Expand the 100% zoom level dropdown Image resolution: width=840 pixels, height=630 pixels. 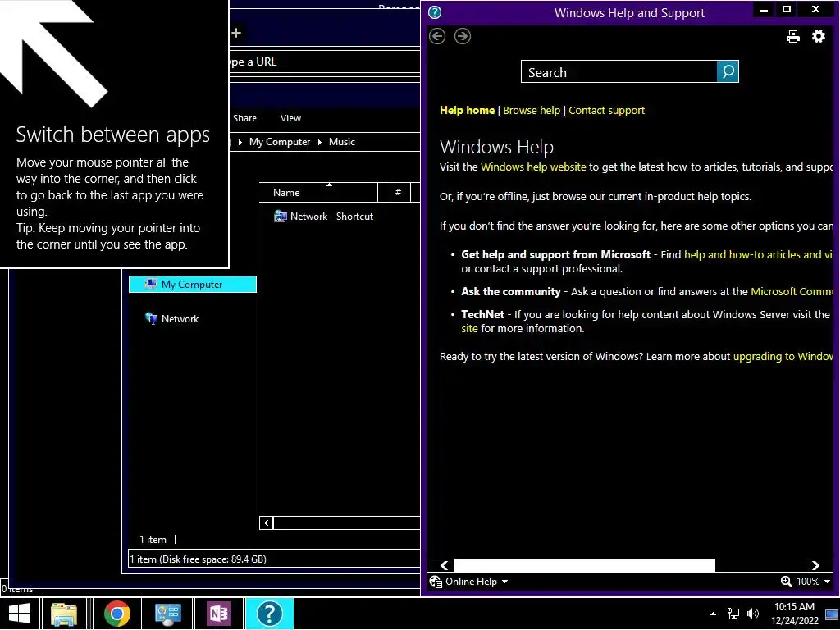[x=827, y=582]
